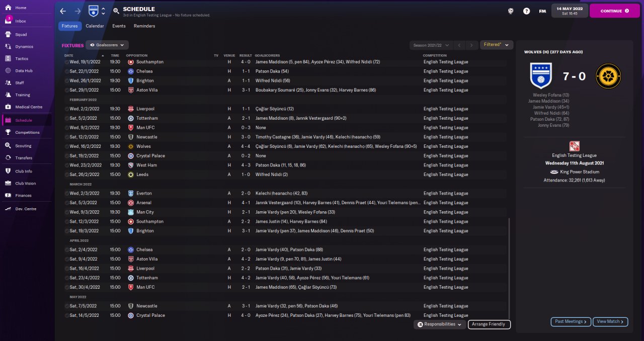The width and height of the screenshot is (644, 341).
Task: Click the Newcastle fixture on 7/5/2022
Action: click(x=285, y=306)
